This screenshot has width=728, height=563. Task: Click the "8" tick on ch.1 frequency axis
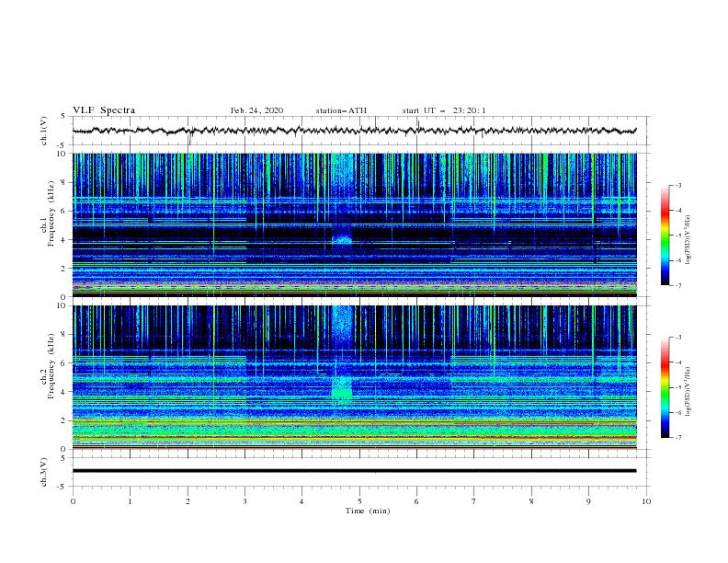tap(63, 182)
